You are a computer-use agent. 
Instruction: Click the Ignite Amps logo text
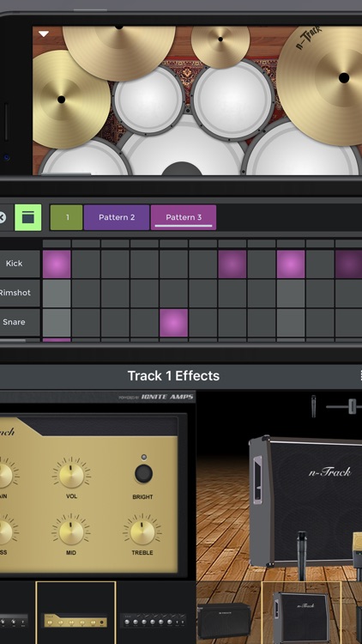coord(168,398)
